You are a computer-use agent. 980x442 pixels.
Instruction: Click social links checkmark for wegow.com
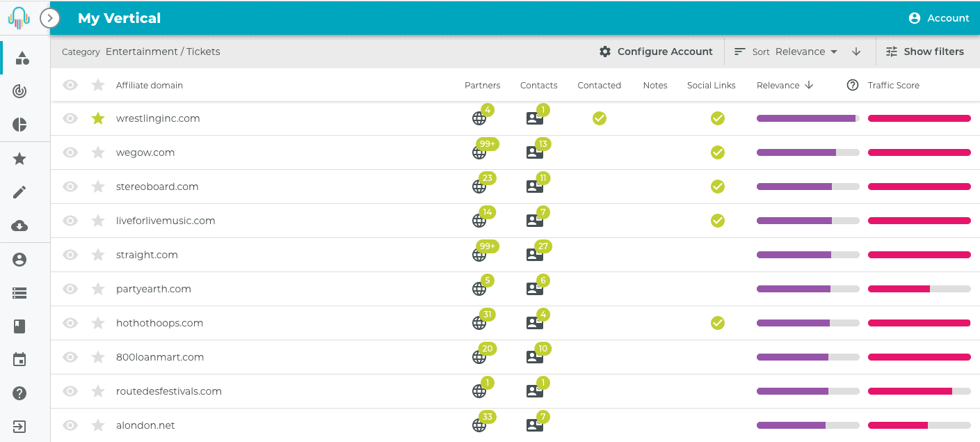[718, 152]
